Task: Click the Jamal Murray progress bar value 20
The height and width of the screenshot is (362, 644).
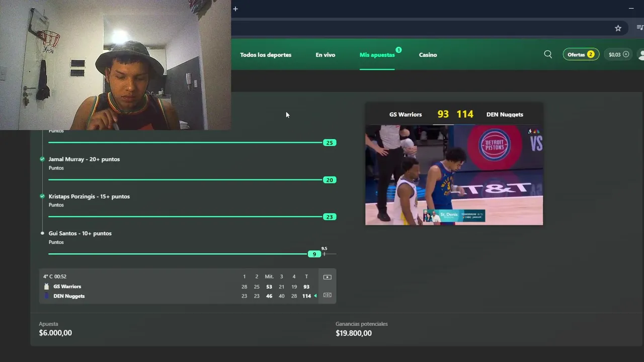Action: [x=329, y=180]
